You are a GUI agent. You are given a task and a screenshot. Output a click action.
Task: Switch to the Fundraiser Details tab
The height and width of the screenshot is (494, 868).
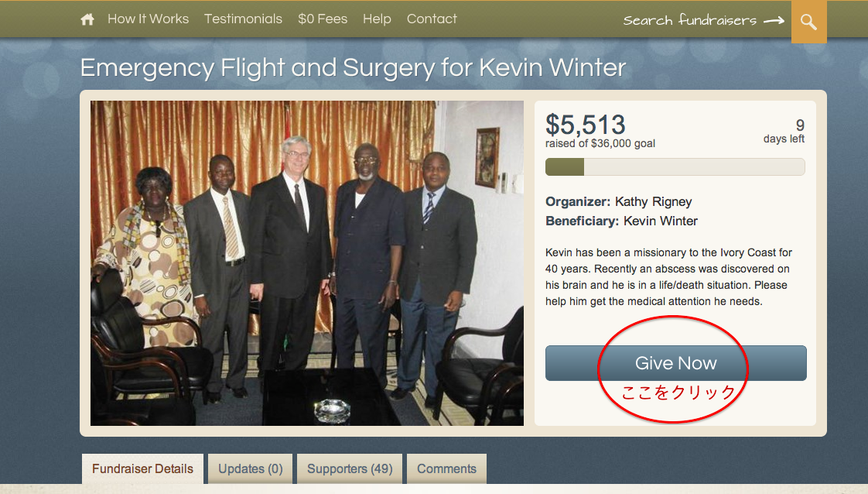[x=143, y=469]
